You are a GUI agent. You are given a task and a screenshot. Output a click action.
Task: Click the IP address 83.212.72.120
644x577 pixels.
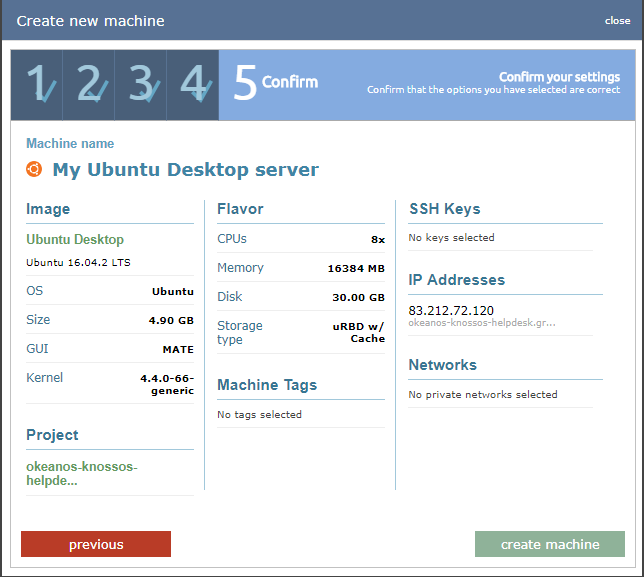tap(451, 311)
